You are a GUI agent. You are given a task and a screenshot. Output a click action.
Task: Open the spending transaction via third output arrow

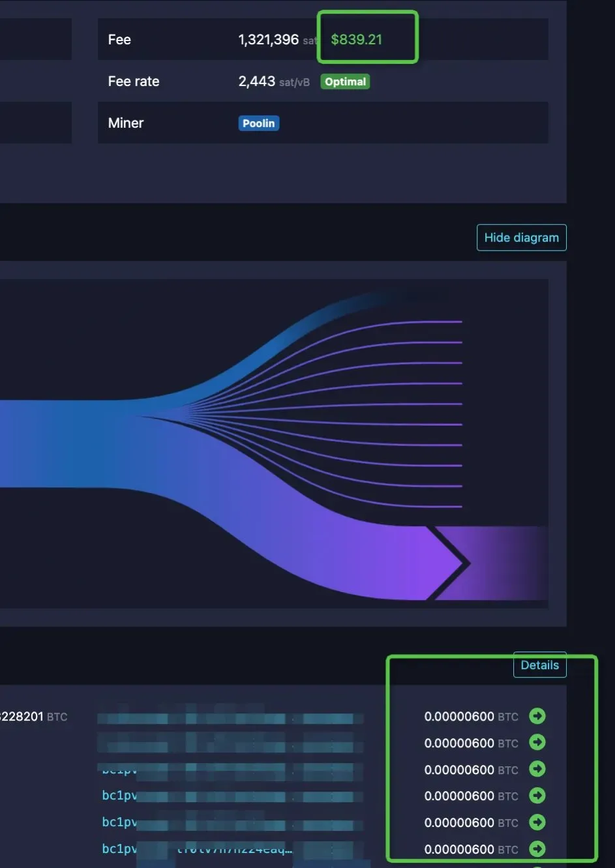pos(537,770)
